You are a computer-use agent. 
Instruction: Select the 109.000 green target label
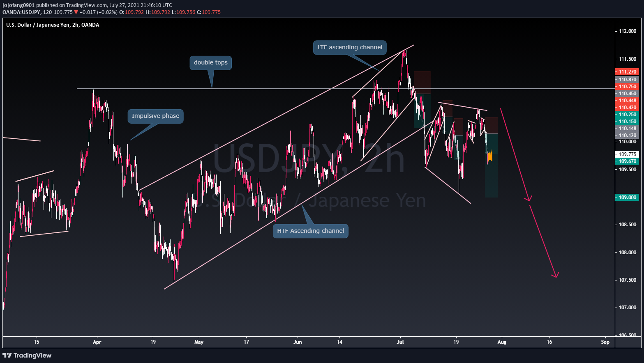627,197
